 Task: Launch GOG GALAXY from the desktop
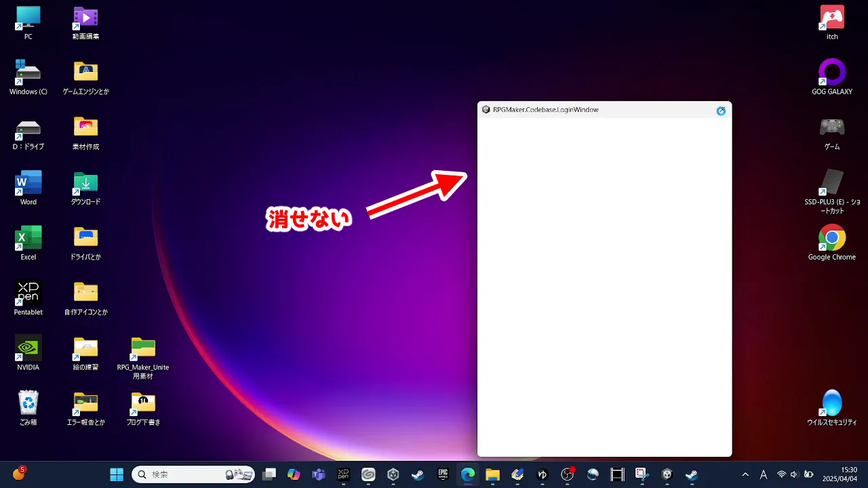click(x=831, y=73)
